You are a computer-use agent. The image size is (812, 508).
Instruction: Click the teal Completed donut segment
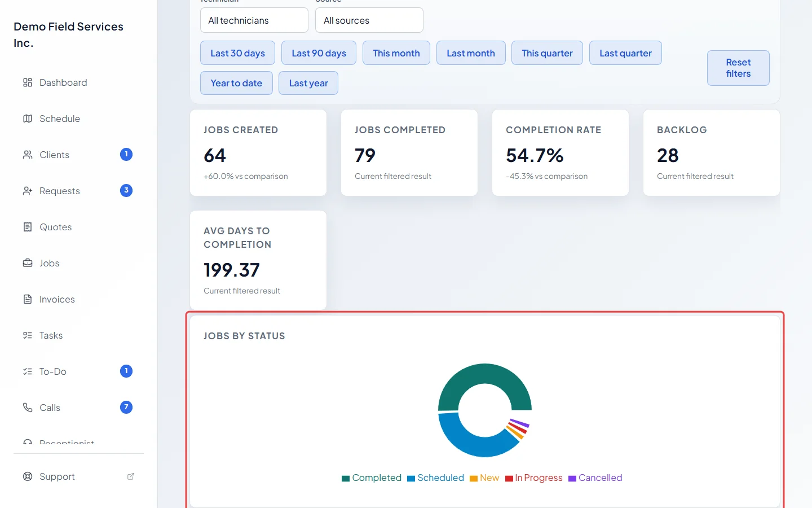point(485,374)
